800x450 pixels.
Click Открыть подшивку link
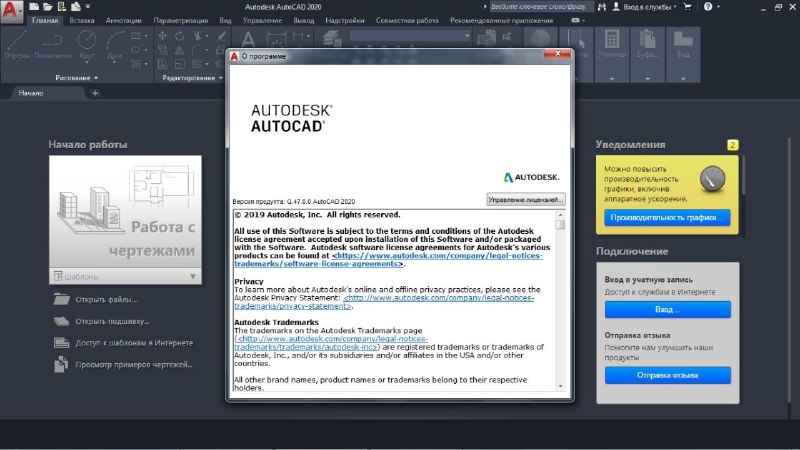click(112, 321)
